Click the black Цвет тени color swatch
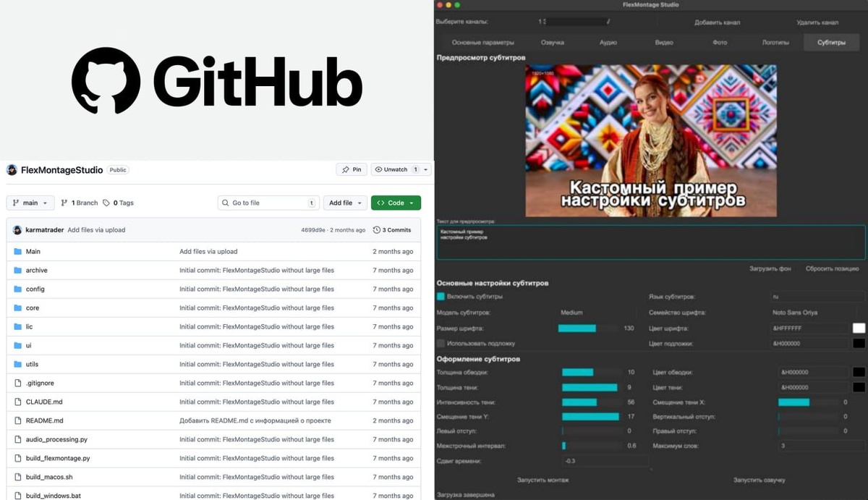The height and width of the screenshot is (500, 868). click(x=859, y=388)
